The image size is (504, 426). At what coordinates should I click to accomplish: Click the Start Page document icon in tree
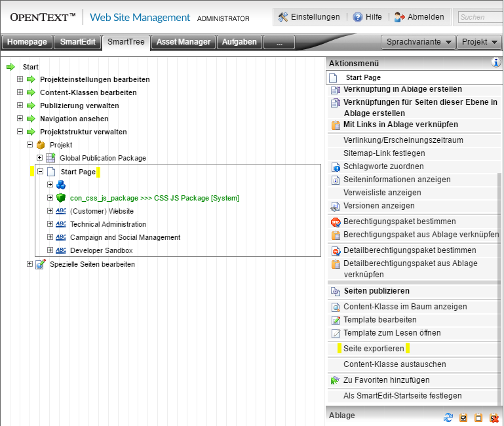pos(51,172)
